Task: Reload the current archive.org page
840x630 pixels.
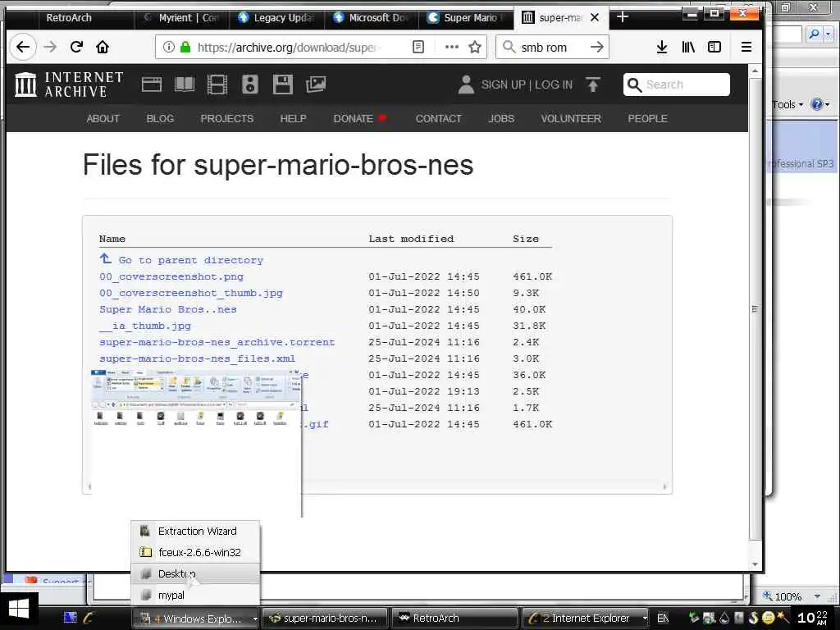Action: (x=76, y=47)
